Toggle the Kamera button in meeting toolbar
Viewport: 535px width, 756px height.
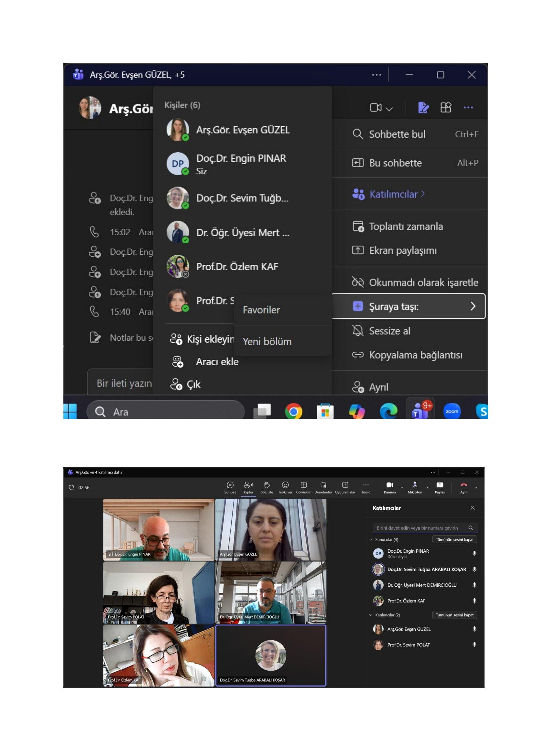coord(390,487)
